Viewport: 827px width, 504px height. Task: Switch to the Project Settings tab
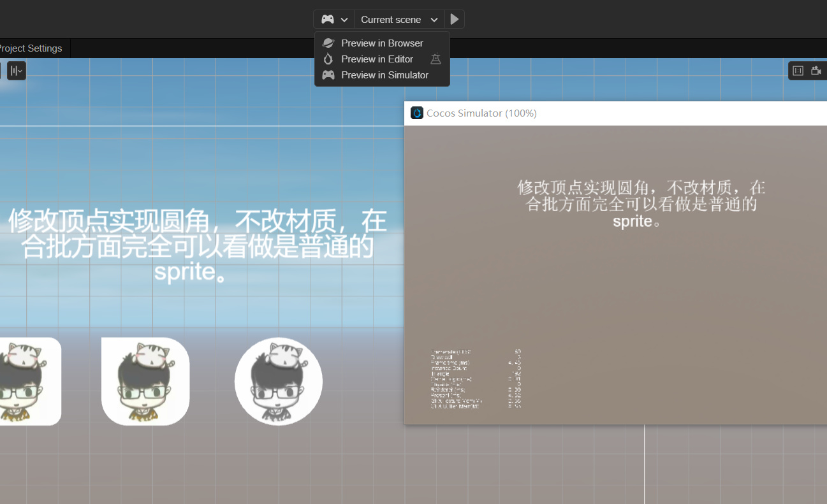click(31, 48)
